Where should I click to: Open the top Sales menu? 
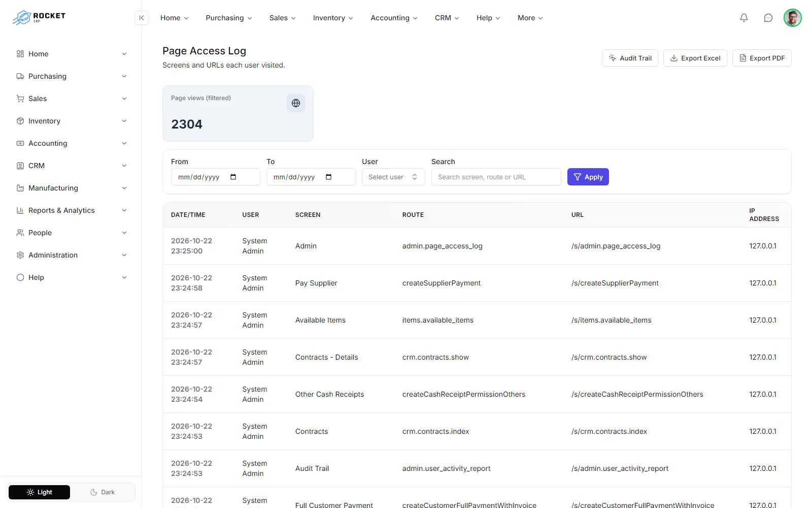coord(283,18)
